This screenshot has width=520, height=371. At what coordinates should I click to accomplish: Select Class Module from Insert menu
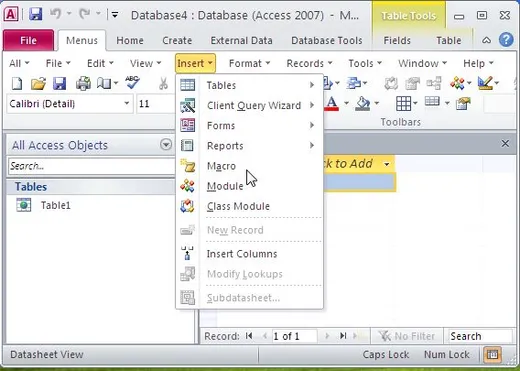pyautogui.click(x=249, y=206)
